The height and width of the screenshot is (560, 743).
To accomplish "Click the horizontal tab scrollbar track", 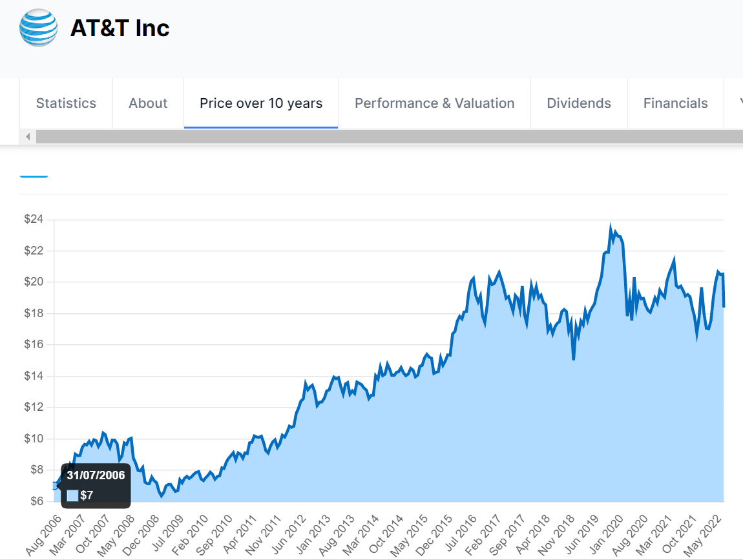I will (x=390, y=137).
